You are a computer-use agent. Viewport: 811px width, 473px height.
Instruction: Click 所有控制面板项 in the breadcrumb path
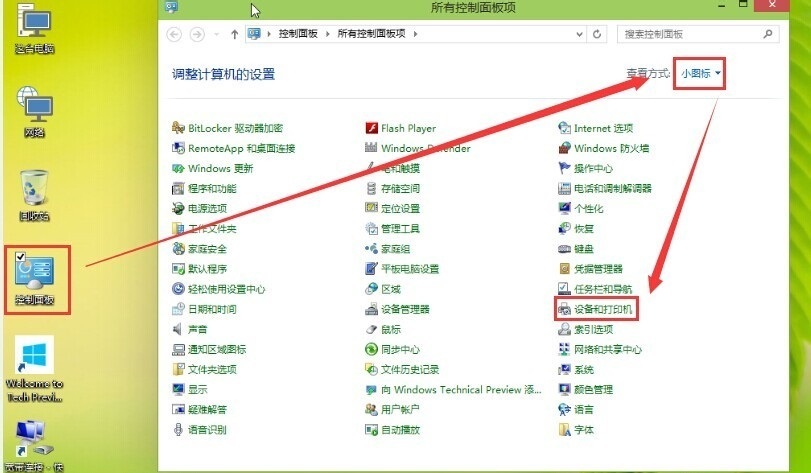point(371,34)
